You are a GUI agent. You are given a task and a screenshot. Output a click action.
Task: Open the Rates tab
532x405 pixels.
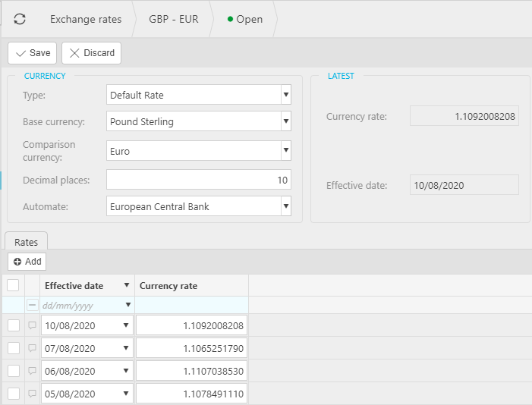pos(27,241)
